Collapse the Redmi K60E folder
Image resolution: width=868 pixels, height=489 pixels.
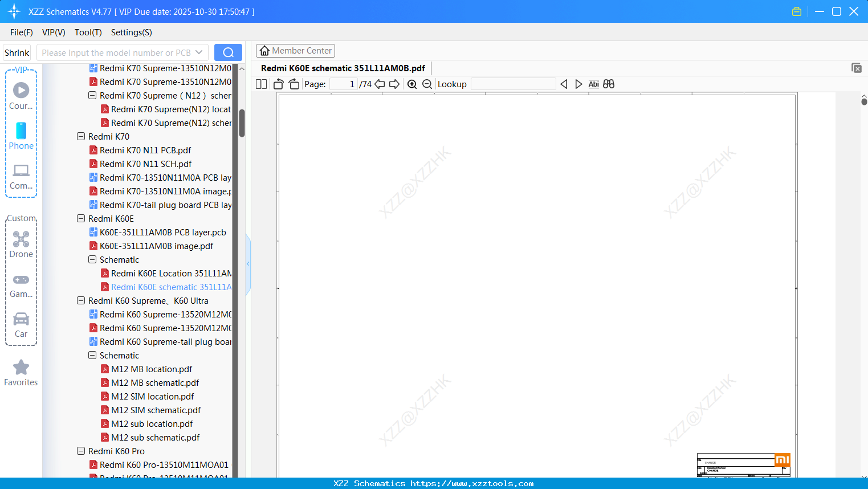pyautogui.click(x=81, y=219)
